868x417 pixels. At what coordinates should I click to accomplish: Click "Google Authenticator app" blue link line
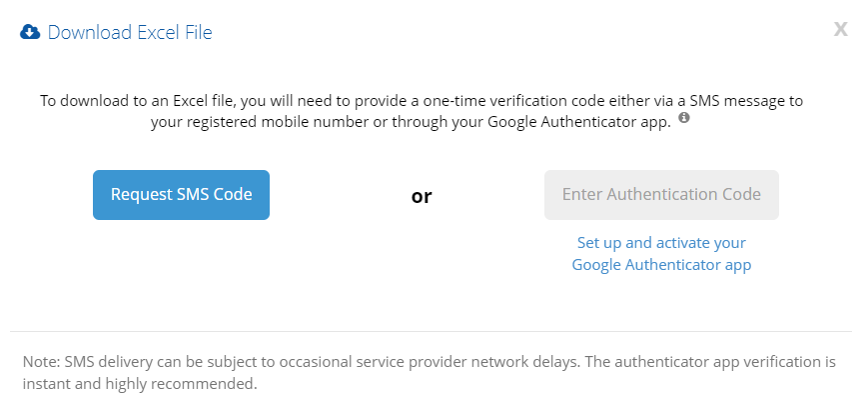661,265
